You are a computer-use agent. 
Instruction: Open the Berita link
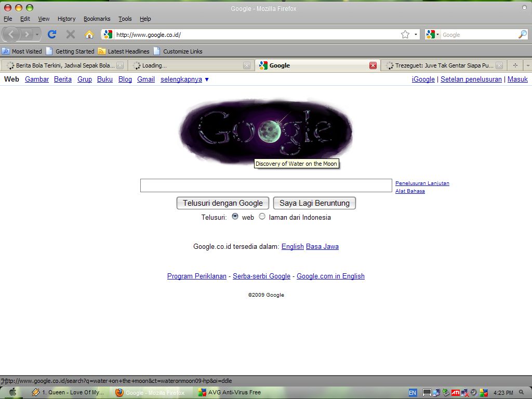coord(63,79)
